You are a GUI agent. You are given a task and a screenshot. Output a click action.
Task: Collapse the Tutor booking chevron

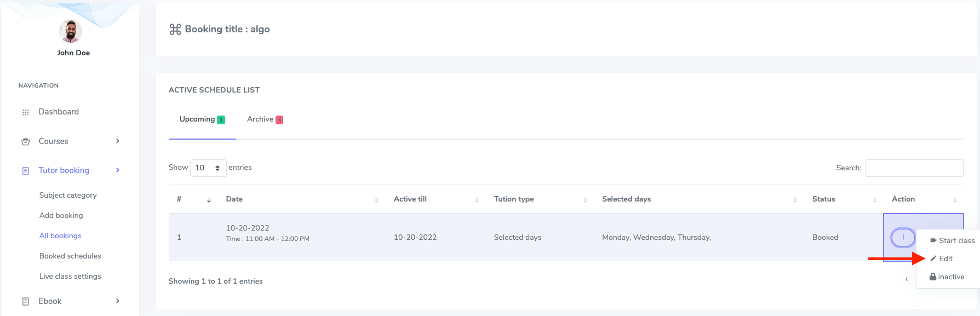(118, 170)
